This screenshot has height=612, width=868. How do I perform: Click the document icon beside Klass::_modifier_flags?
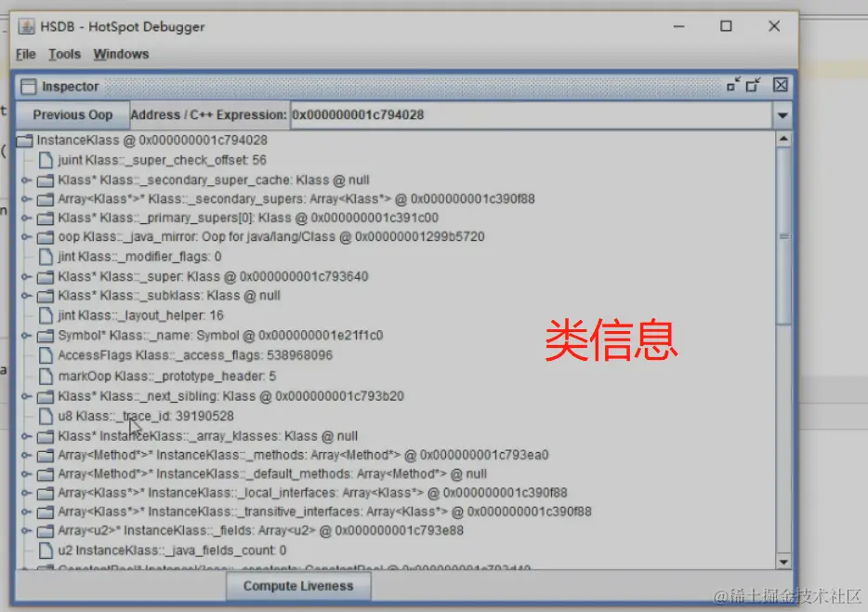48,257
